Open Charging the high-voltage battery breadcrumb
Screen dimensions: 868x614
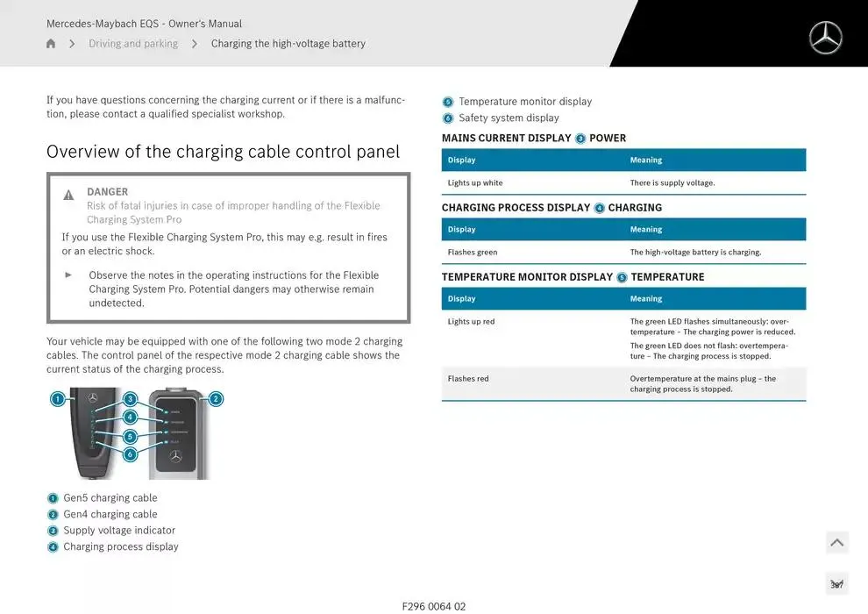[288, 44]
